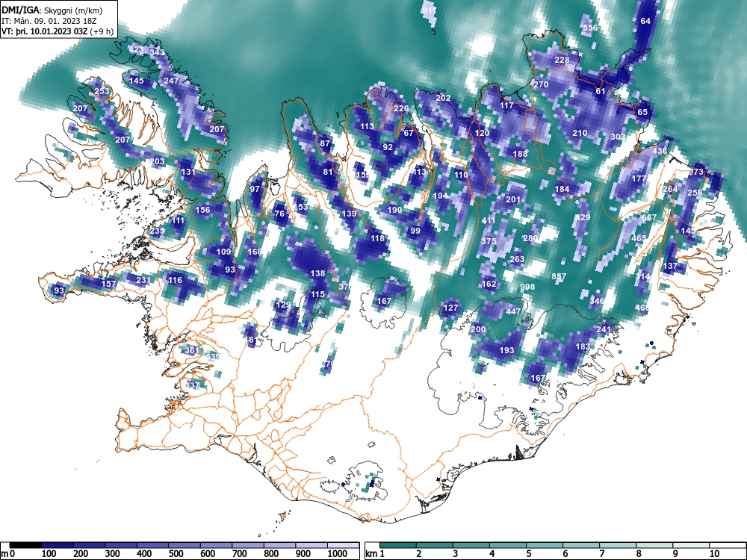
Task: Click the "247" value label
Action: (171, 81)
